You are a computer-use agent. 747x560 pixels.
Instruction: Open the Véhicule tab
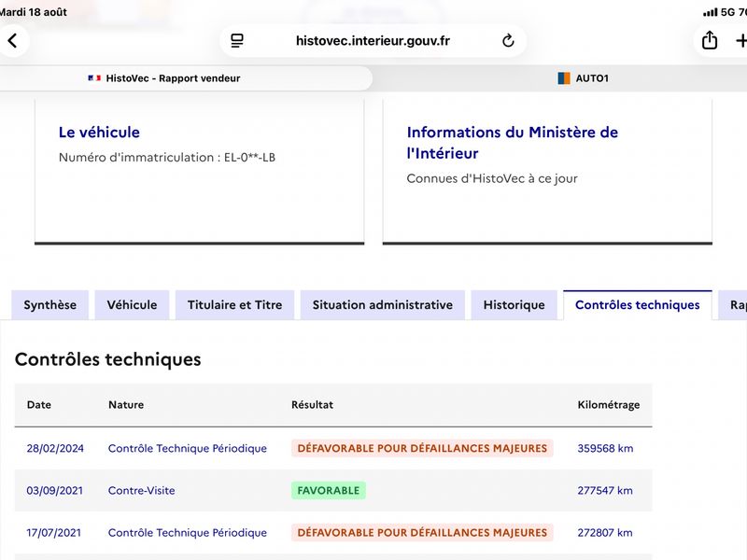point(132,305)
